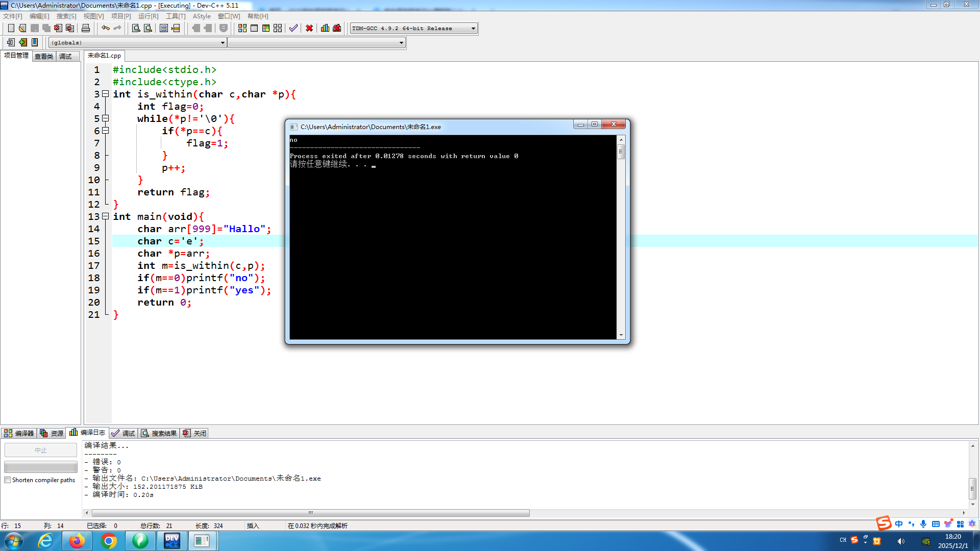Screen dimensions: 980x551
Task: Collapse the main function fold marker
Action: click(106, 216)
